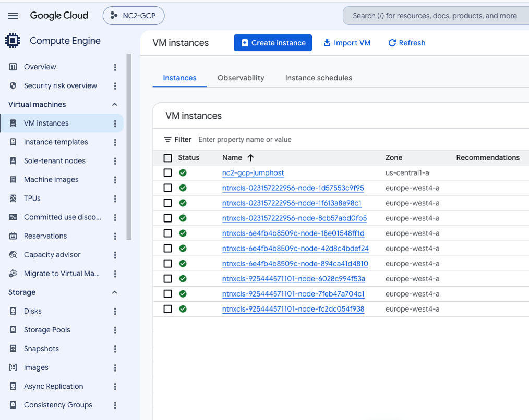Click the VM instances sidebar icon
Viewport: 529px width, 420px height.
[x=13, y=123]
